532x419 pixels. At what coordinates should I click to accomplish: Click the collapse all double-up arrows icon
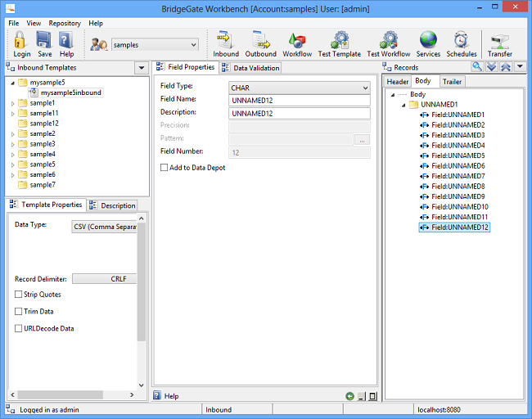506,66
